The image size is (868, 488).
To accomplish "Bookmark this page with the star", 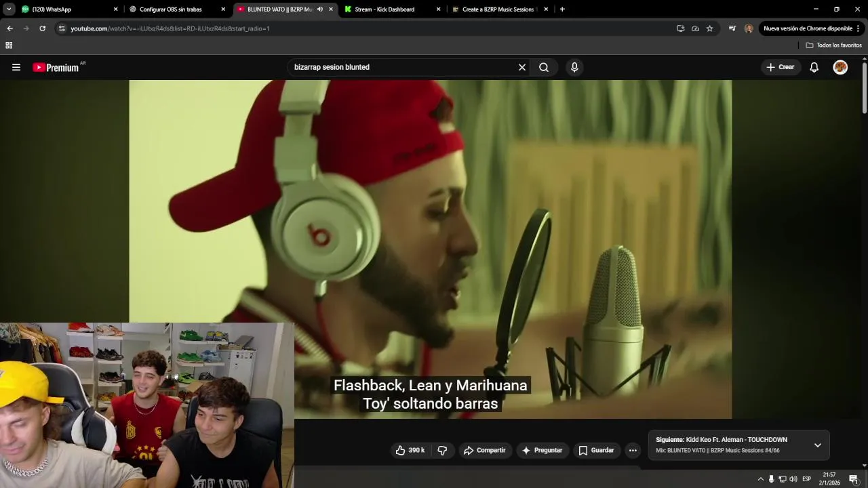I will tap(709, 28).
